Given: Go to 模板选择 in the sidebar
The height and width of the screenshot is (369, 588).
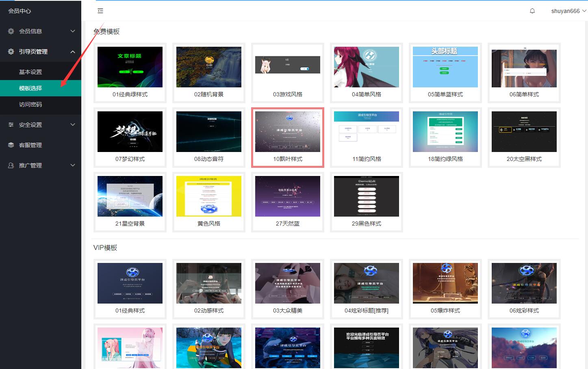Looking at the screenshot, I should (30, 88).
